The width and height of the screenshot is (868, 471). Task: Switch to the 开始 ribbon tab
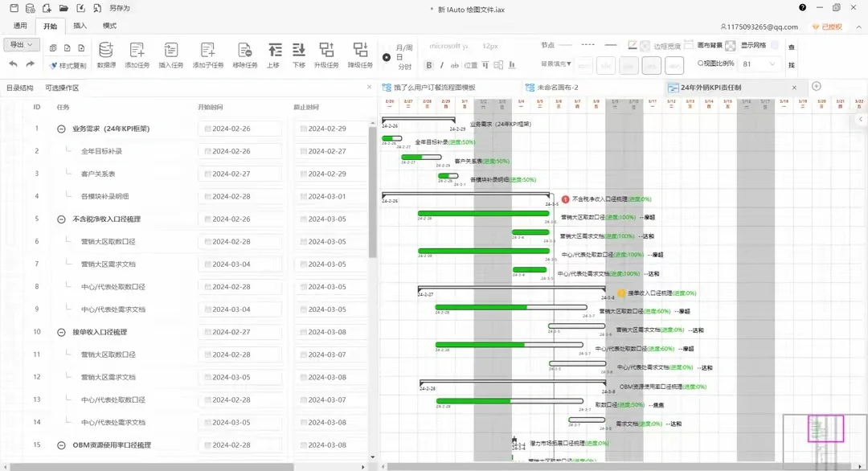pos(51,26)
